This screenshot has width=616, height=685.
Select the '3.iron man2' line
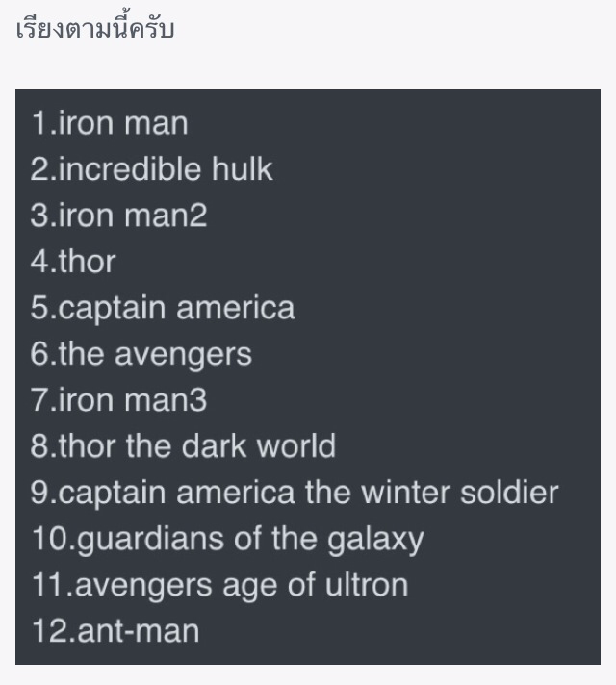[x=118, y=216]
